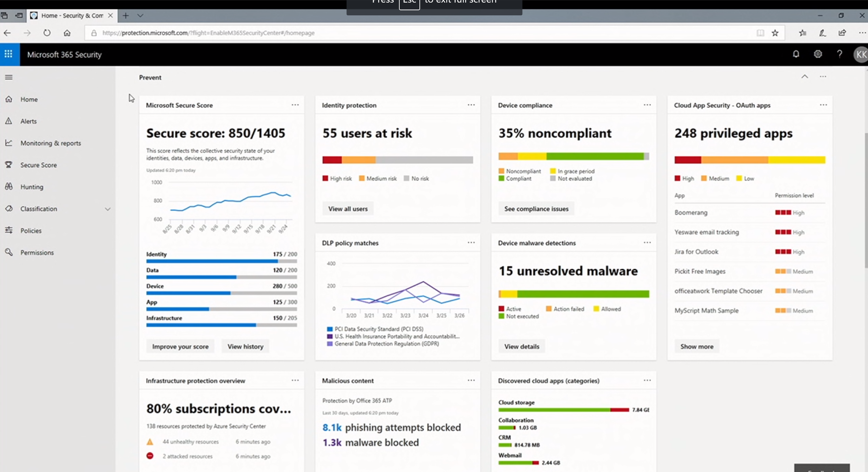Open reading view book icon
This screenshot has width=868, height=472.
(760, 33)
